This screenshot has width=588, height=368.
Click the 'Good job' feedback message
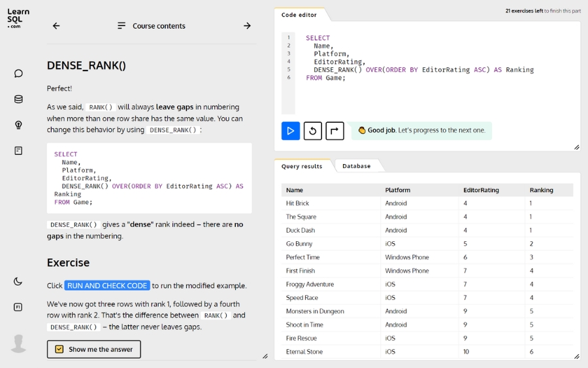tap(421, 131)
